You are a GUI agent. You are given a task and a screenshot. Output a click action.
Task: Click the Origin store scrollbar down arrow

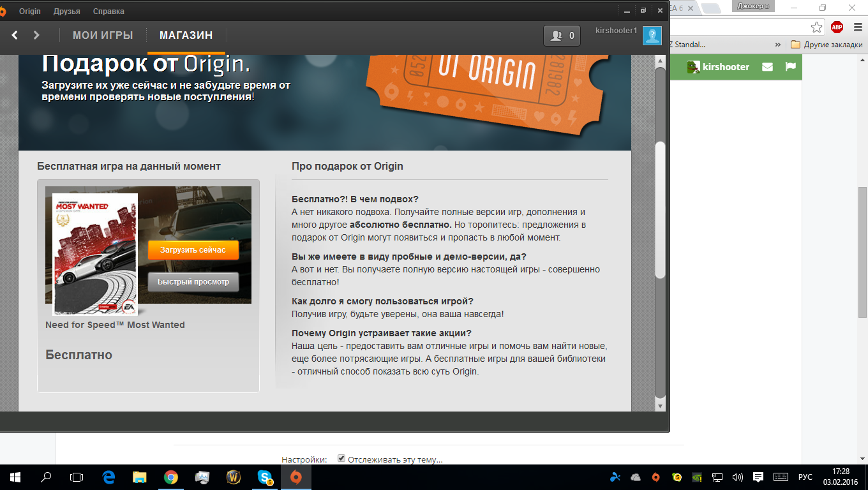[661, 406]
